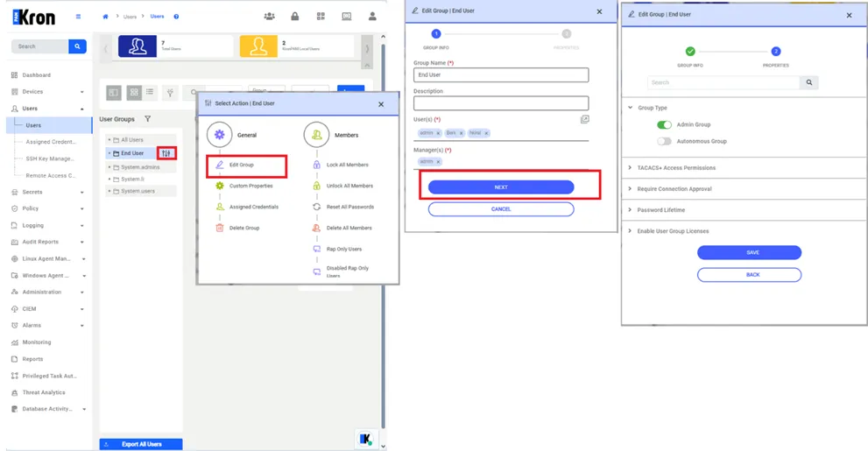868x451 pixels.
Task: Select SSH Key Manager submenu item
Action: (50, 159)
